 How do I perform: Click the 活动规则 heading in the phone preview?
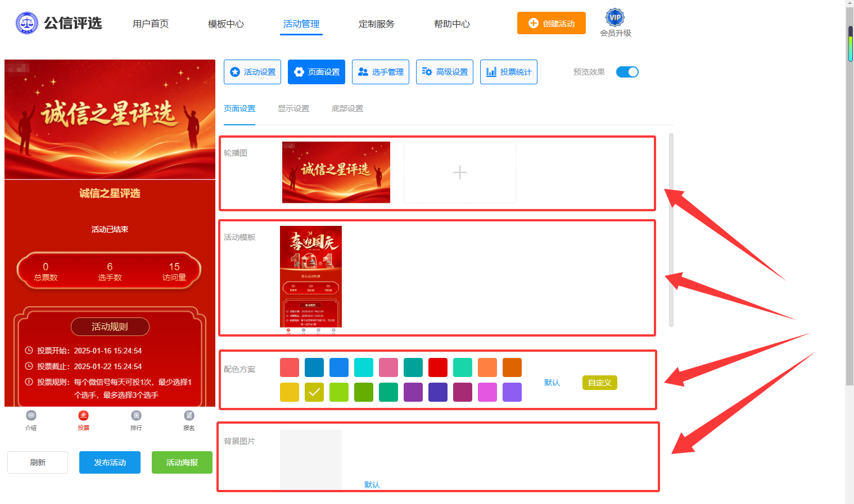(110, 326)
